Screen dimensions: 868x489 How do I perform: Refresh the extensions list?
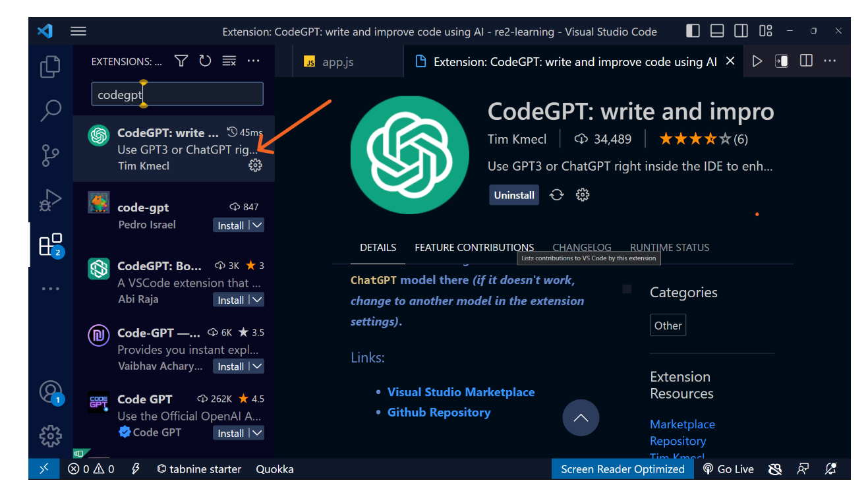pyautogui.click(x=205, y=61)
